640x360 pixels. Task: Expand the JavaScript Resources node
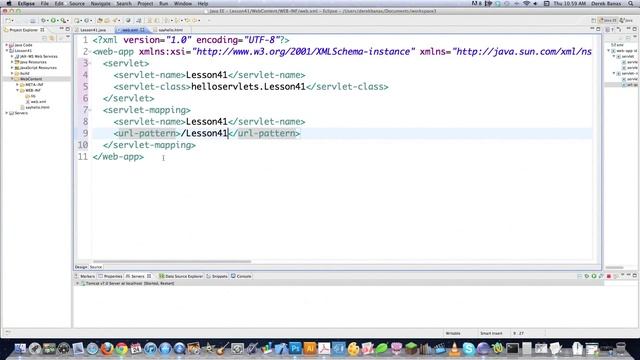tap(12, 68)
